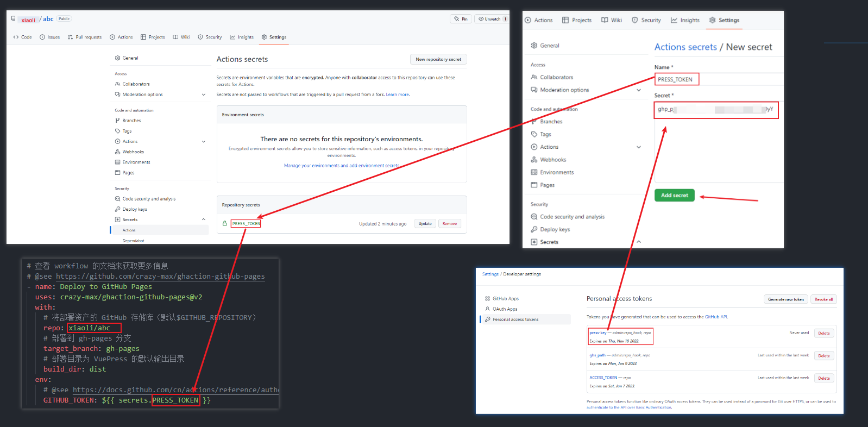This screenshot has width=868, height=427.
Task: Click Tags icon in left window sidebar
Action: 117,131
